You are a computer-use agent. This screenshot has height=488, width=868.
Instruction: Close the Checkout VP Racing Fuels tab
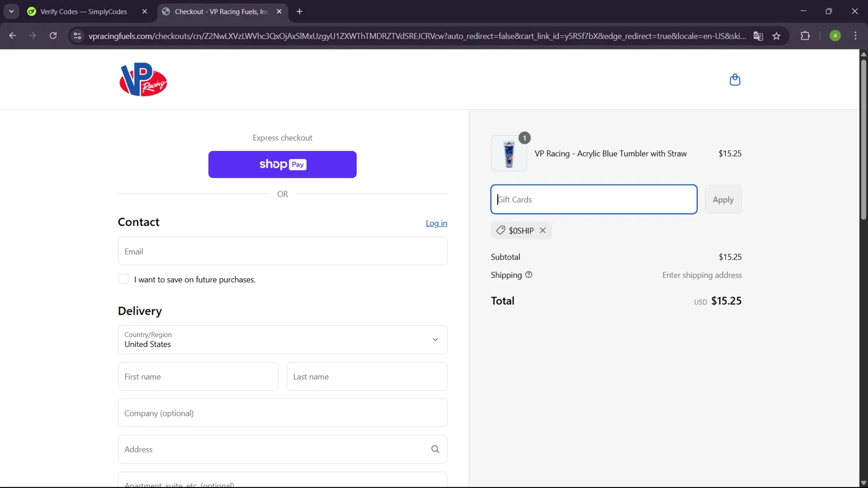279,12
